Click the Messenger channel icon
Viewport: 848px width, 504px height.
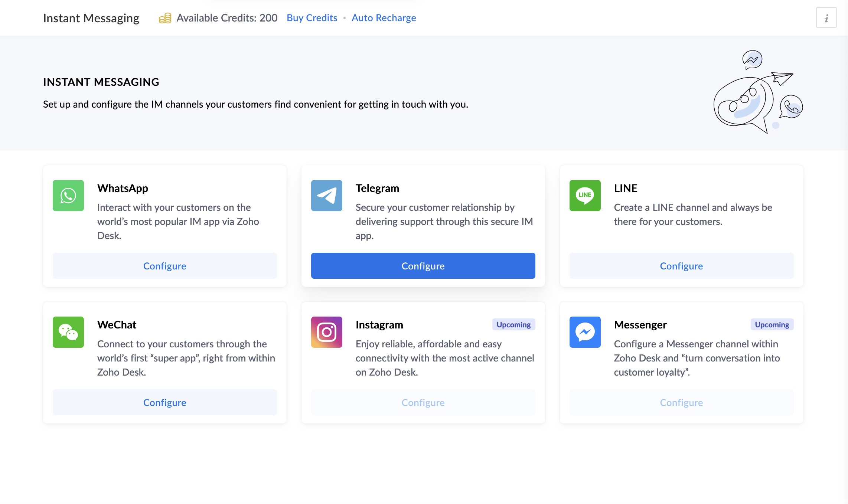pyautogui.click(x=585, y=332)
